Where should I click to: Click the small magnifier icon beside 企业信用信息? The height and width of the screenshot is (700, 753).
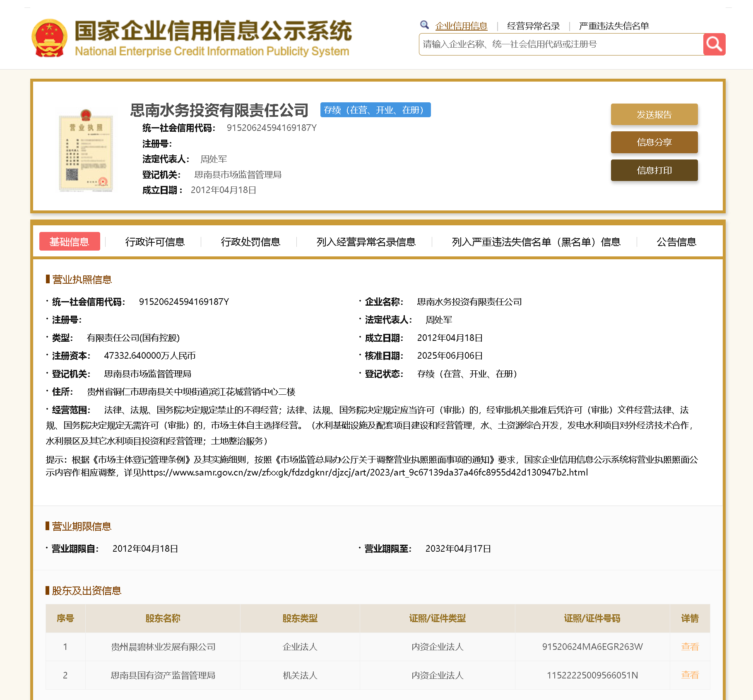(x=424, y=25)
